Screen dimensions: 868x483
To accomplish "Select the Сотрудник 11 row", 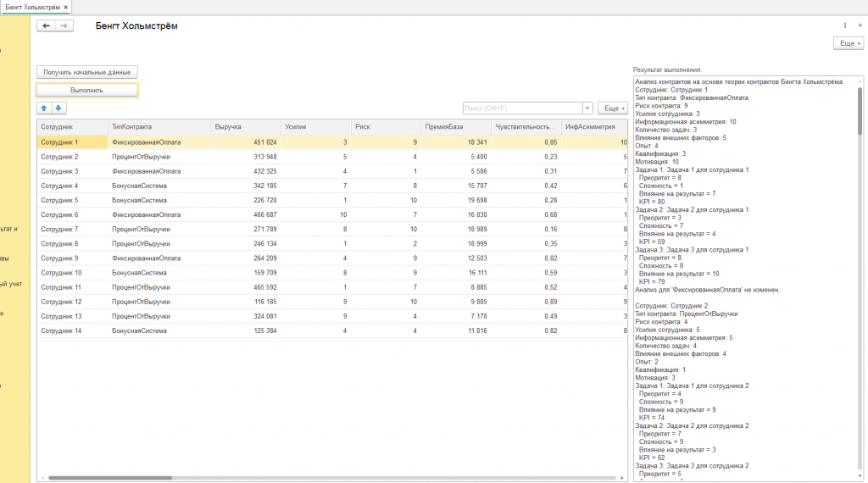I will [x=332, y=287].
